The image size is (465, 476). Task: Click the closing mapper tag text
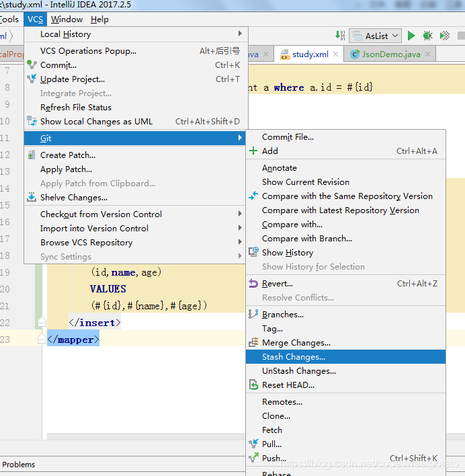73,340
